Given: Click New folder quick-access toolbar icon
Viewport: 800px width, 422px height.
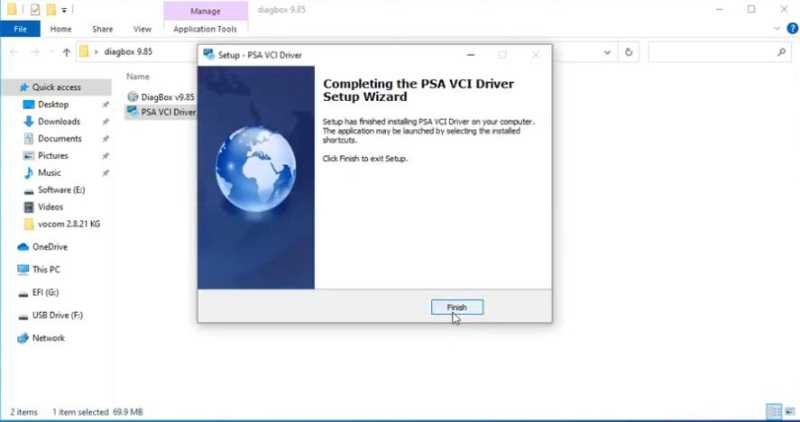Looking at the screenshot, I should point(51,9).
